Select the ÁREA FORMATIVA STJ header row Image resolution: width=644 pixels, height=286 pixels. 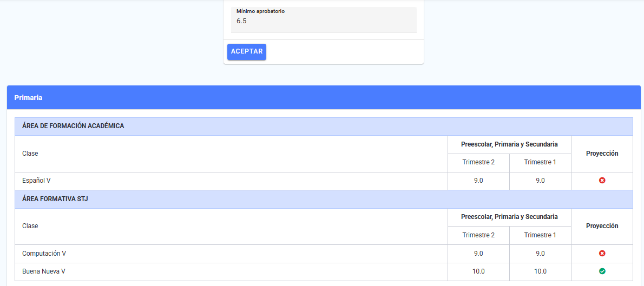pos(324,199)
